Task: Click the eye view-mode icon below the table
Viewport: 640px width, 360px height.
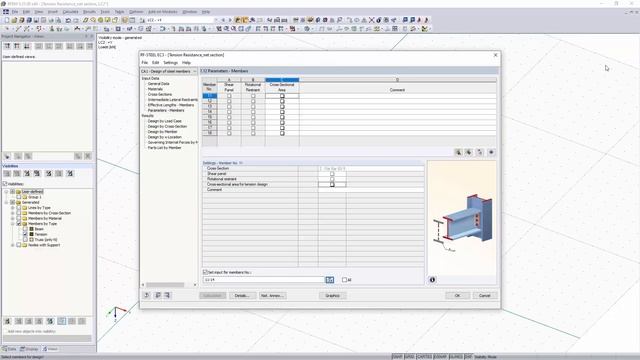Action: [x=491, y=152]
